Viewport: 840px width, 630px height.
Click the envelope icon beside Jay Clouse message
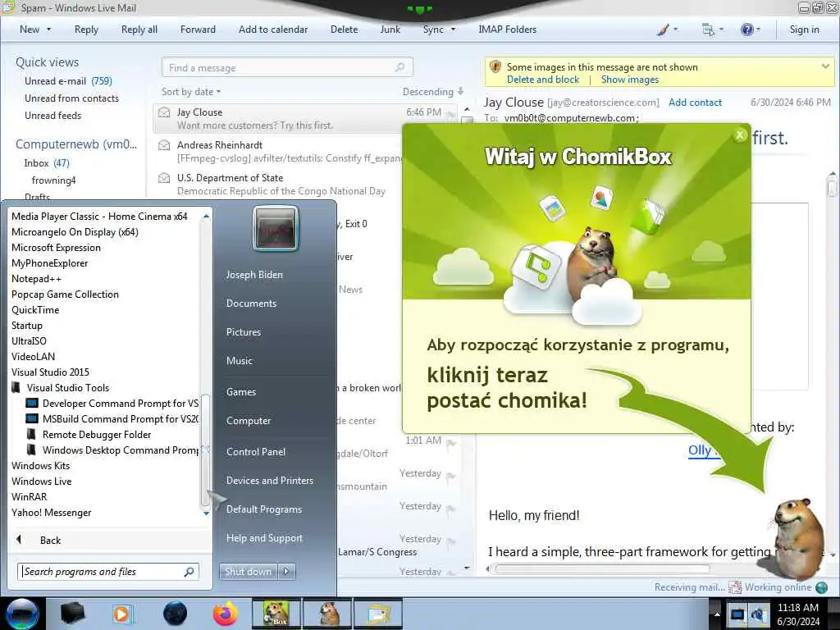click(164, 112)
